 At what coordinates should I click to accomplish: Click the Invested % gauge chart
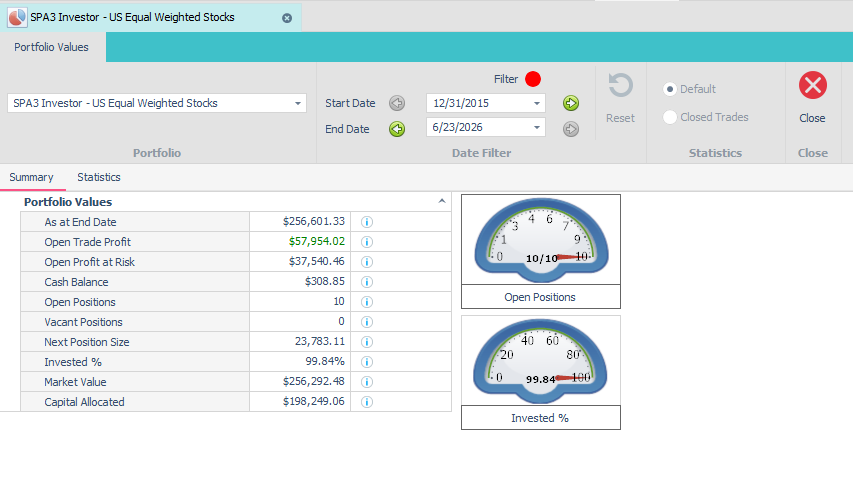(541, 361)
